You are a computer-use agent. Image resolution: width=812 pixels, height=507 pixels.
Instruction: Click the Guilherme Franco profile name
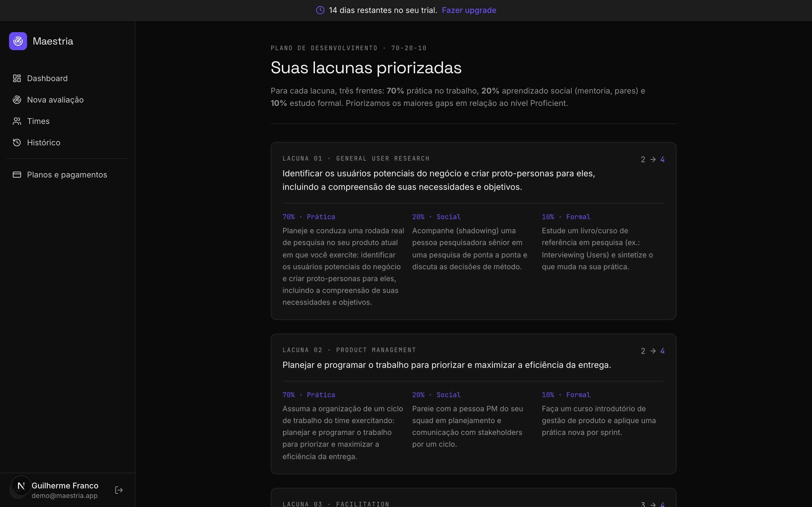click(x=65, y=486)
